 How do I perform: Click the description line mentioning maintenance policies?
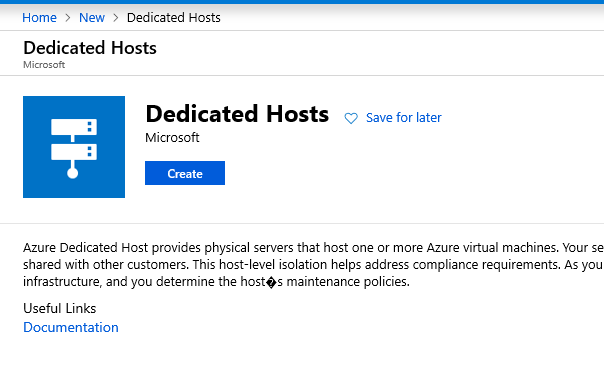point(216,282)
